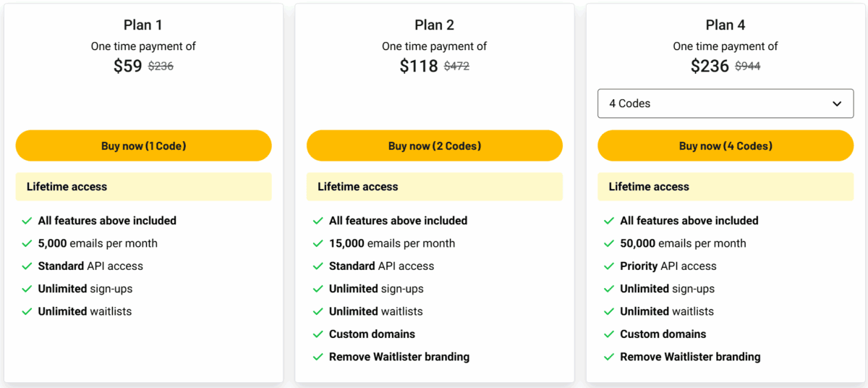This screenshot has width=868, height=388.
Task: Click Lifetime access banner in Plan 1
Action: pos(143,187)
